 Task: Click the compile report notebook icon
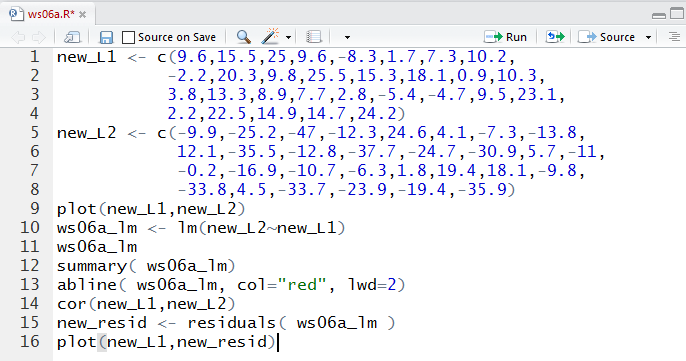click(x=314, y=37)
